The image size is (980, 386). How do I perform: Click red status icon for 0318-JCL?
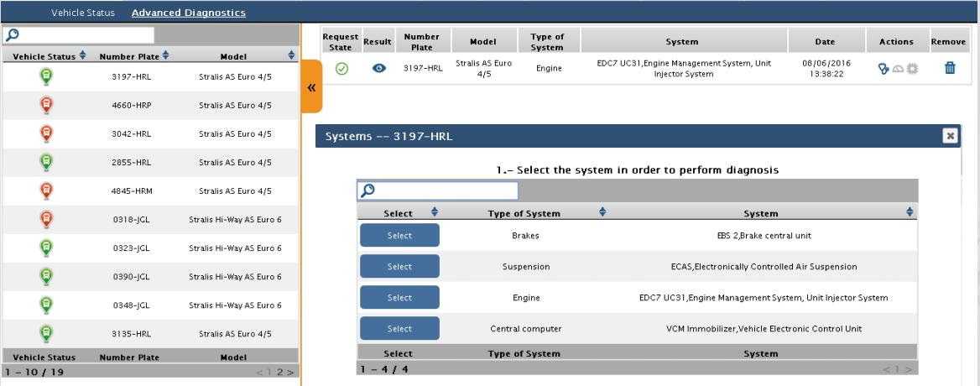(46, 220)
